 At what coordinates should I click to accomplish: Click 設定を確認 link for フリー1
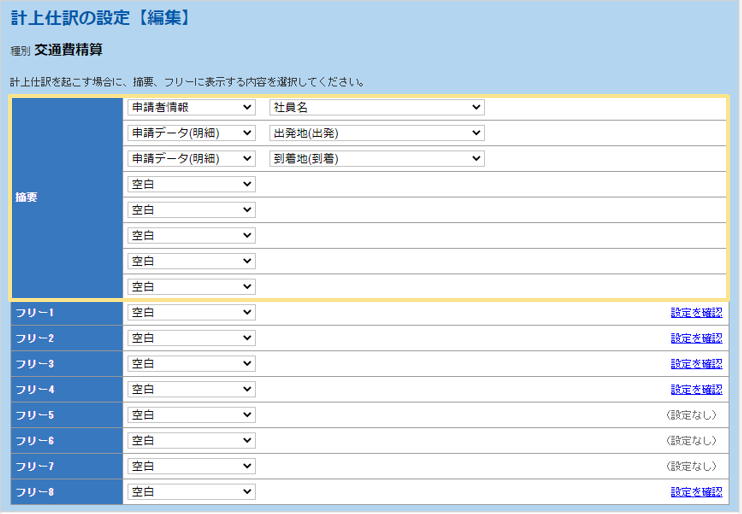696,313
